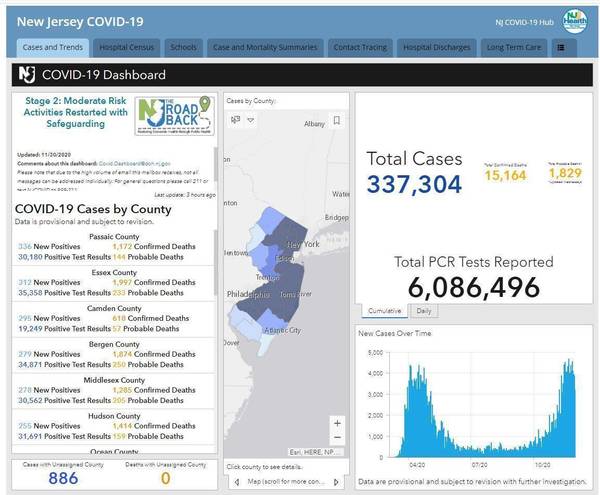The height and width of the screenshot is (495, 600).
Task: Open the map legend icon
Action: click(236, 120)
